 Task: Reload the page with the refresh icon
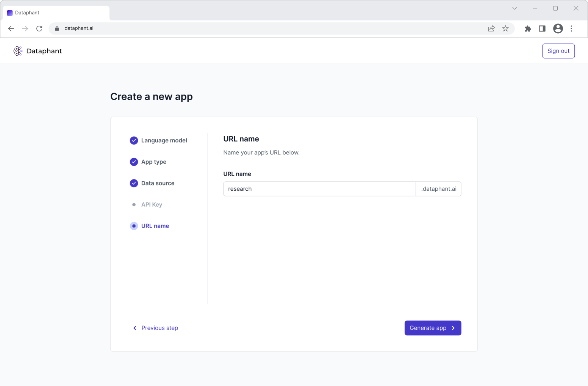(39, 28)
